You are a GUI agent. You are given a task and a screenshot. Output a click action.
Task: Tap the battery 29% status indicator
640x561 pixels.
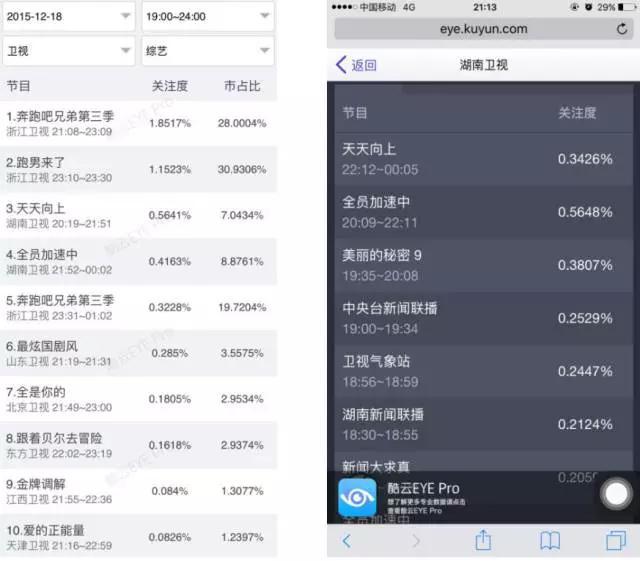616,7
